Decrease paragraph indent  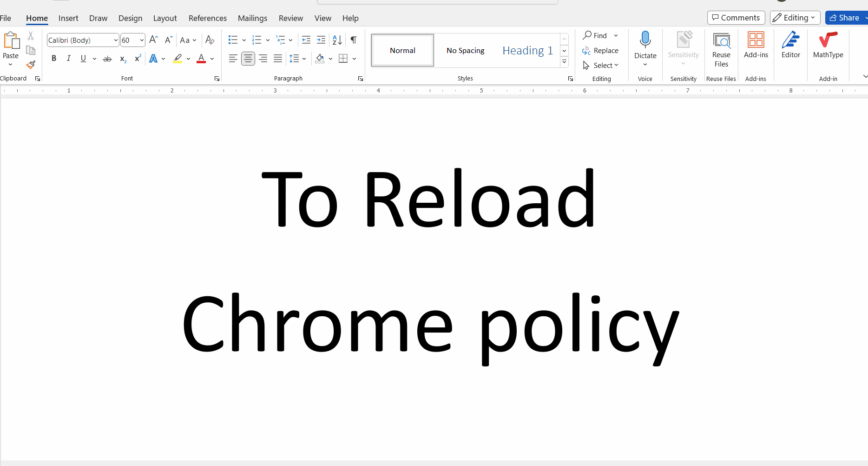tap(306, 40)
